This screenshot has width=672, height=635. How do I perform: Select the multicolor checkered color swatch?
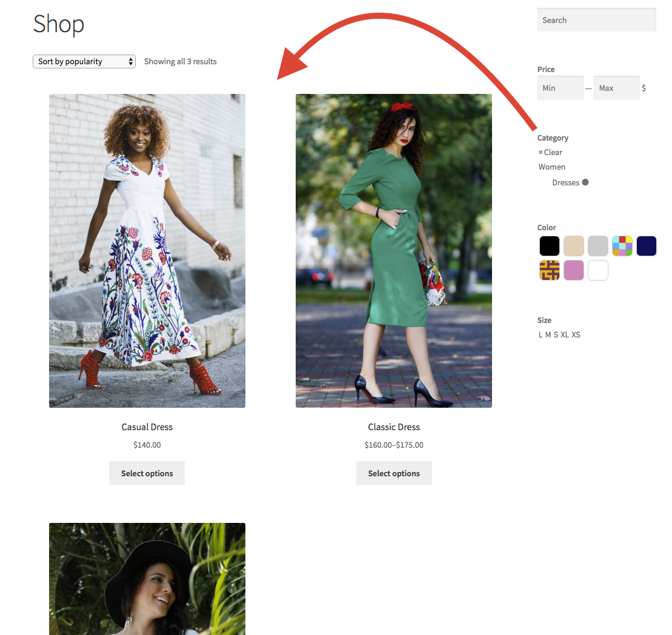(622, 246)
